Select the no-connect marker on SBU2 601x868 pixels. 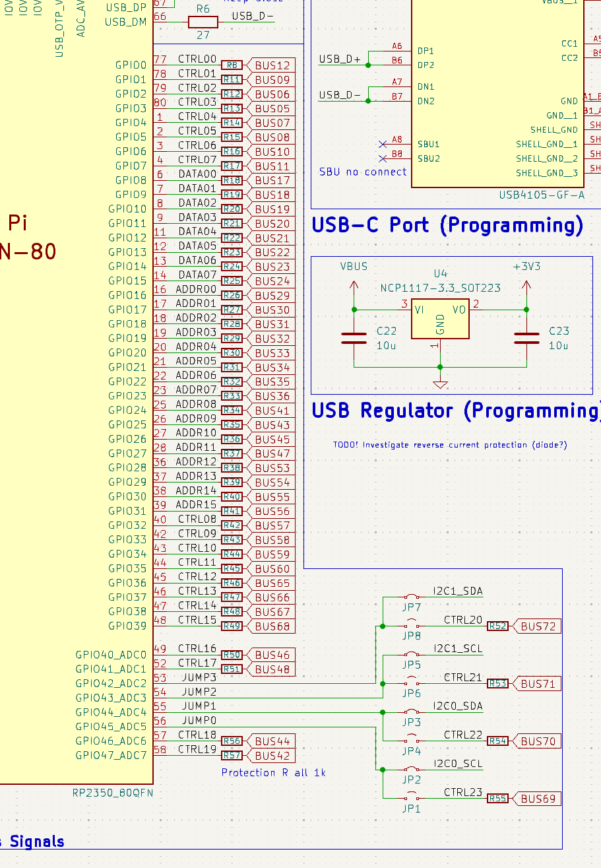383,158
